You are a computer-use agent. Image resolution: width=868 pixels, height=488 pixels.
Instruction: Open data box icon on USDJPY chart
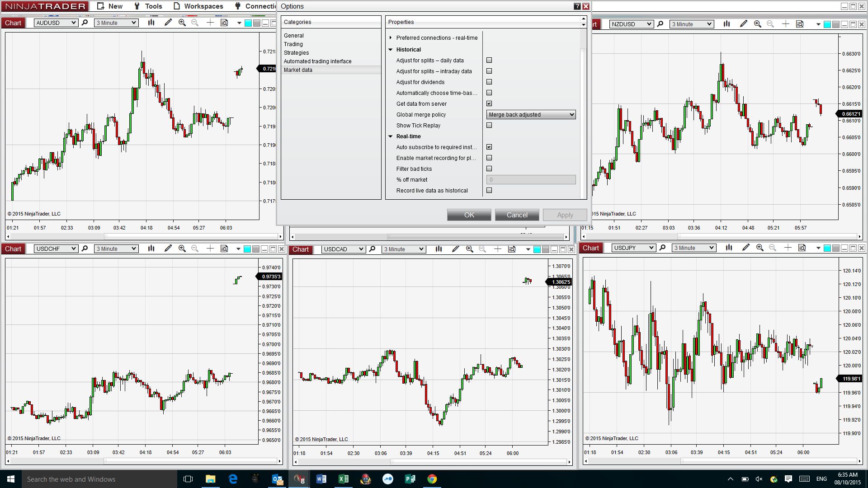point(802,248)
